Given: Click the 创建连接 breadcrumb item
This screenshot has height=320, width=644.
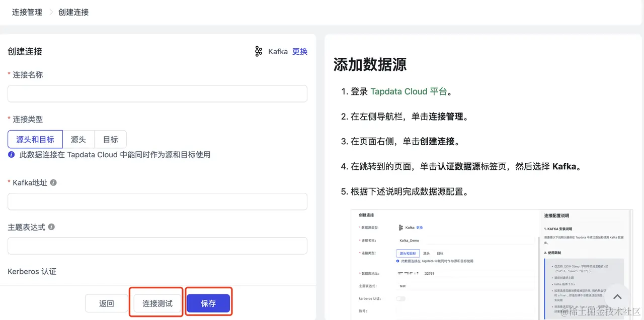Looking at the screenshot, I should pyautogui.click(x=73, y=12).
